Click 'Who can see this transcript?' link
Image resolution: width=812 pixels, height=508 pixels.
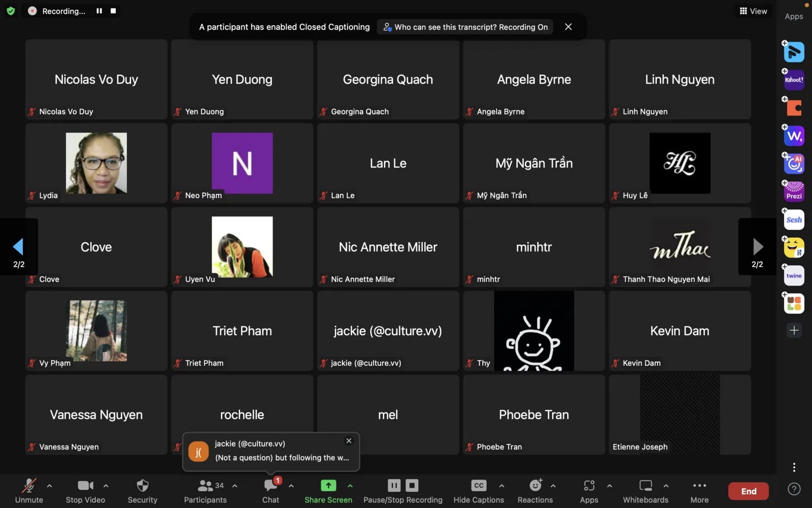click(465, 27)
